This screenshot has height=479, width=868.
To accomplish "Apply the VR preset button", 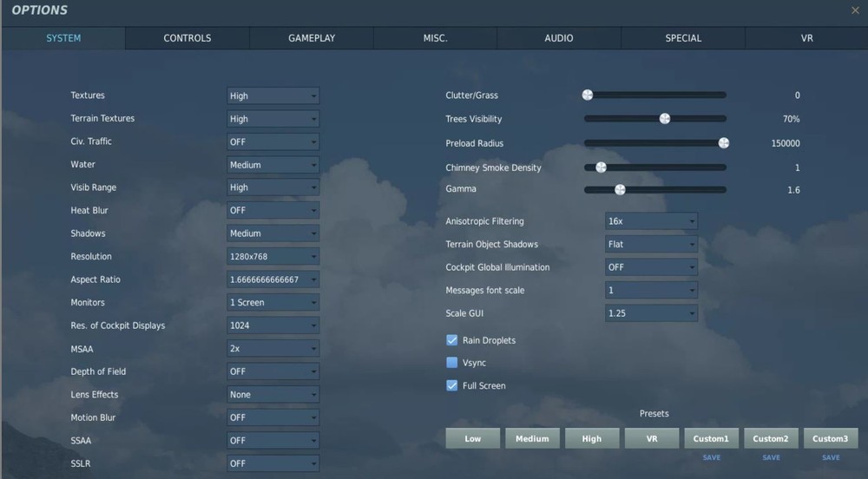I will [652, 438].
